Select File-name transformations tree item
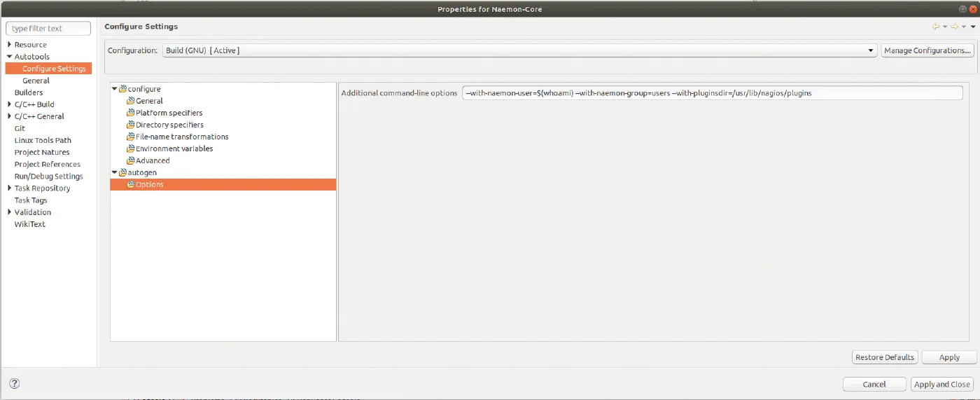This screenshot has height=400, width=980. (x=182, y=137)
